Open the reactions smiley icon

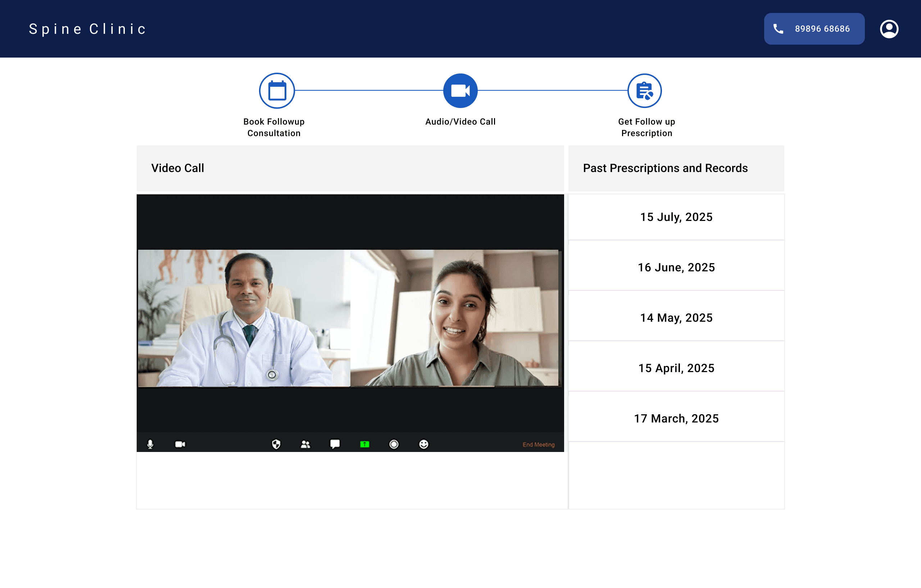click(424, 444)
